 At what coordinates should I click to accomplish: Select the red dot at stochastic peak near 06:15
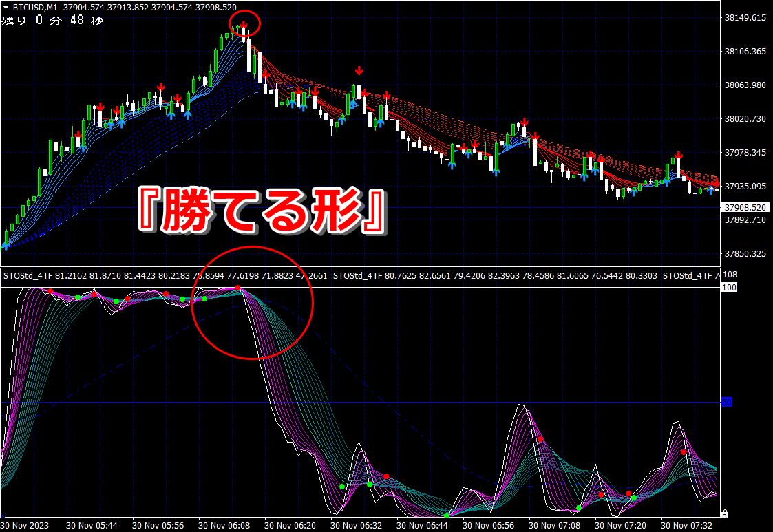pyautogui.click(x=237, y=288)
